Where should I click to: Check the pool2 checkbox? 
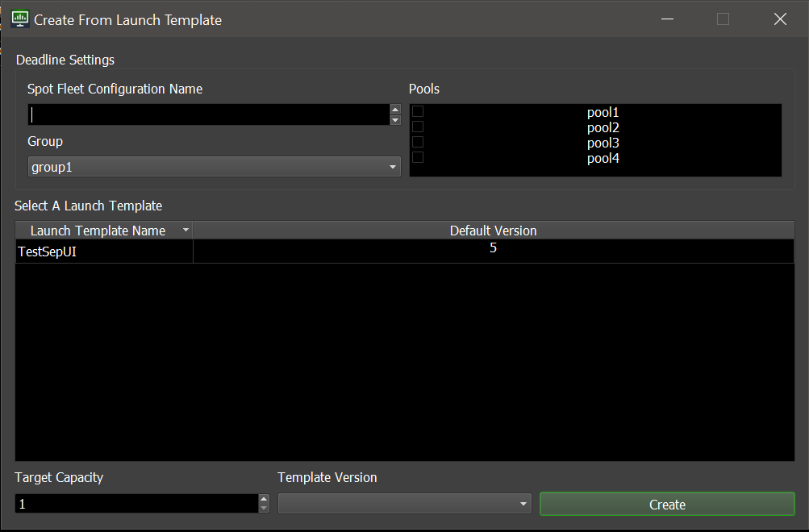pyautogui.click(x=418, y=127)
